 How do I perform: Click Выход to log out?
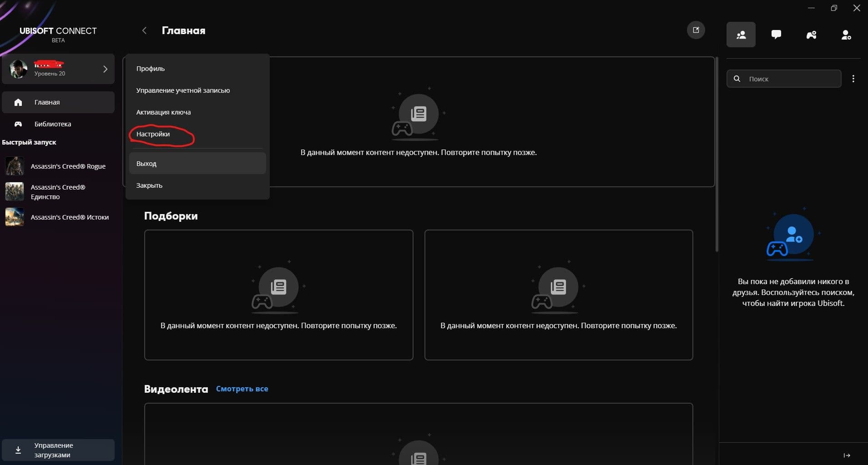(146, 164)
